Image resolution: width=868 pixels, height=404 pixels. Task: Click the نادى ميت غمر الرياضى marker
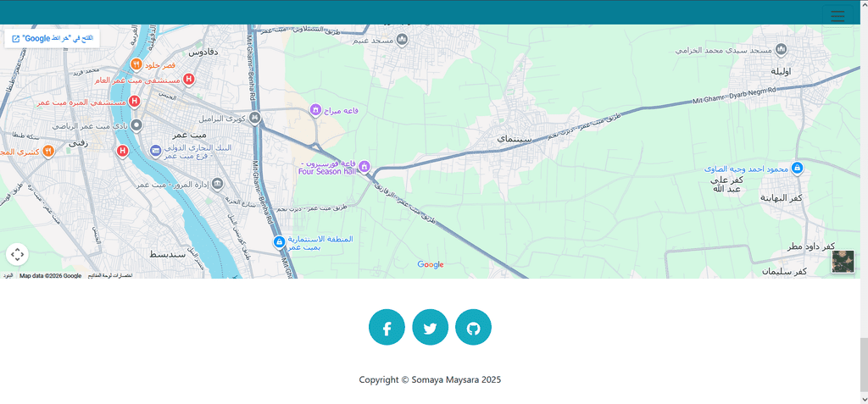[x=136, y=125]
